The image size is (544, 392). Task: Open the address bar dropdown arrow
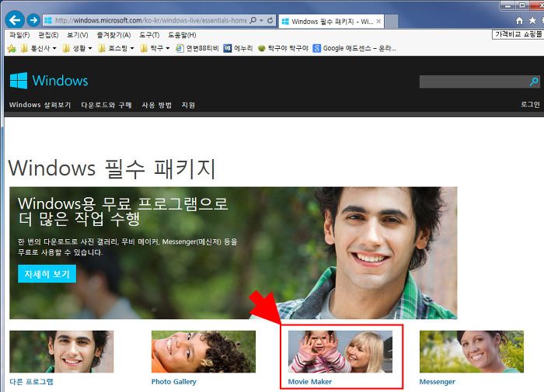pyautogui.click(x=261, y=20)
